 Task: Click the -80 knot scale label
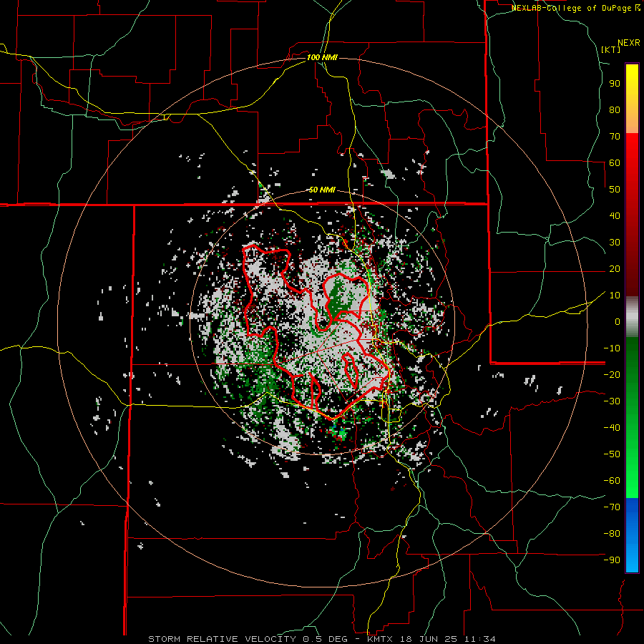coord(612,534)
